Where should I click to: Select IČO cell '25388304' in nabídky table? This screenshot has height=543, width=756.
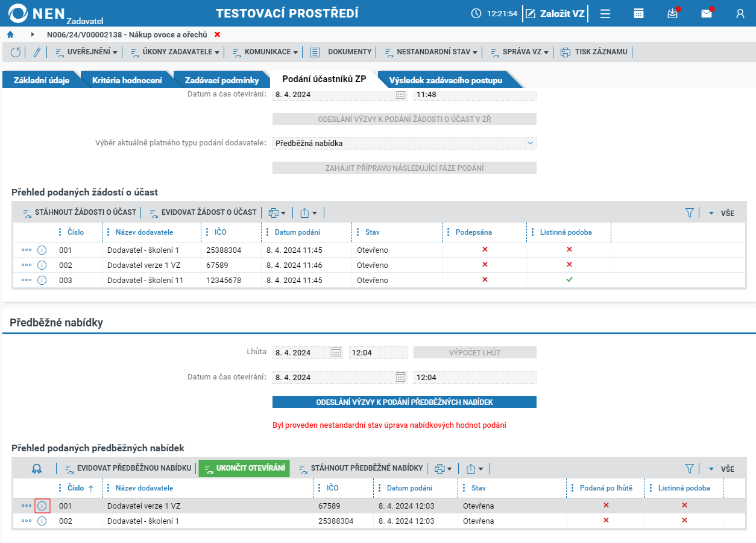tap(336, 521)
